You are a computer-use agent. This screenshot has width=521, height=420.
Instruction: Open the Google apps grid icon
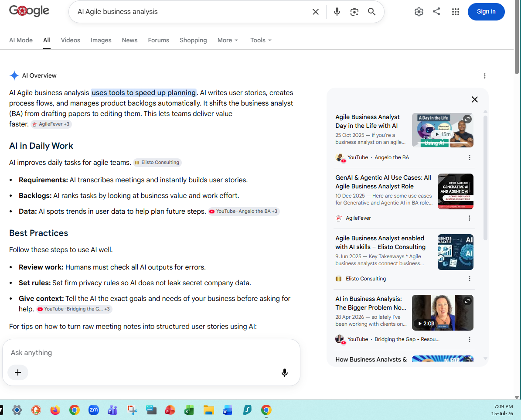[456, 12]
